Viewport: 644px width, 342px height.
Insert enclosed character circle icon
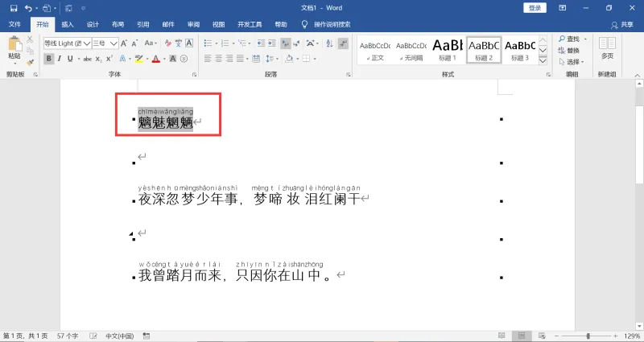point(184,59)
